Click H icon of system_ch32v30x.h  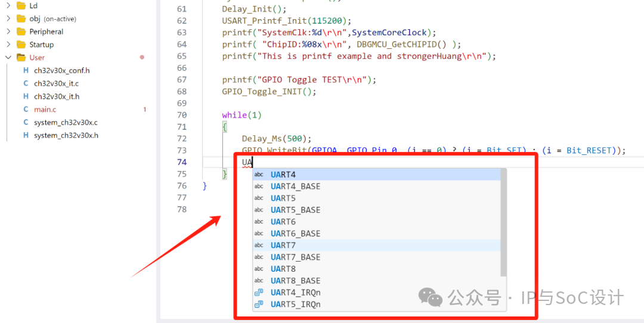[26, 135]
